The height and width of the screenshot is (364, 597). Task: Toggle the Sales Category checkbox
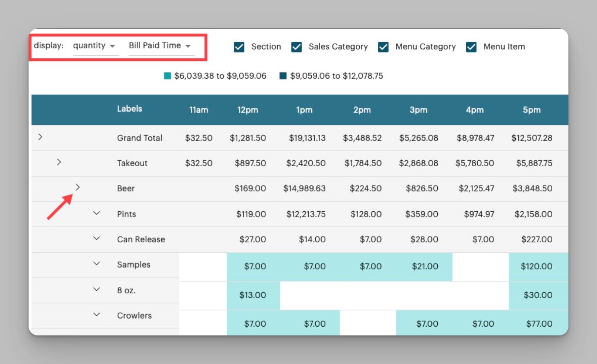click(296, 47)
